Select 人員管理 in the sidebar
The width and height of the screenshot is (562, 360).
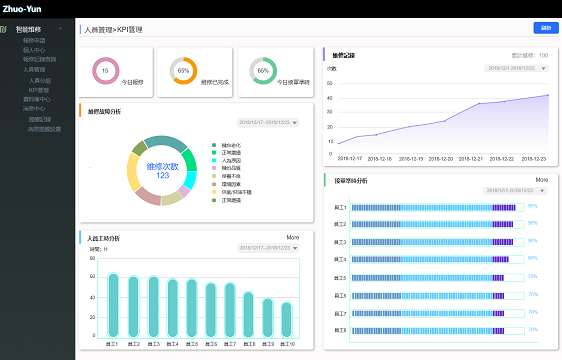click(34, 70)
